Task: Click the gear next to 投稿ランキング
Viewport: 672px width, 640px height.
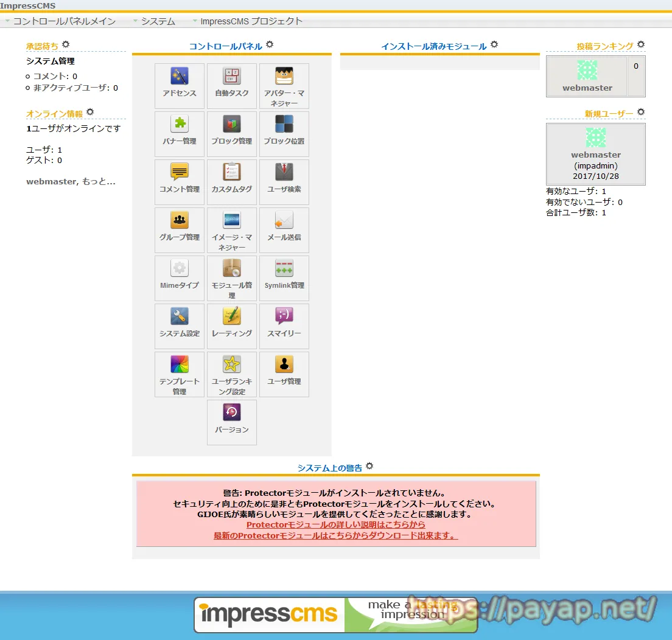Action: click(641, 44)
